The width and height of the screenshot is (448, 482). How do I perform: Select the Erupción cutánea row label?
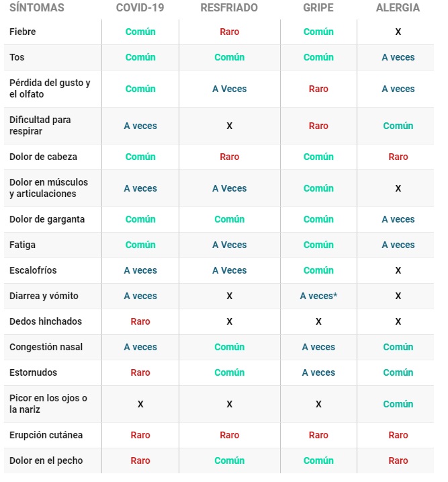[46, 435]
